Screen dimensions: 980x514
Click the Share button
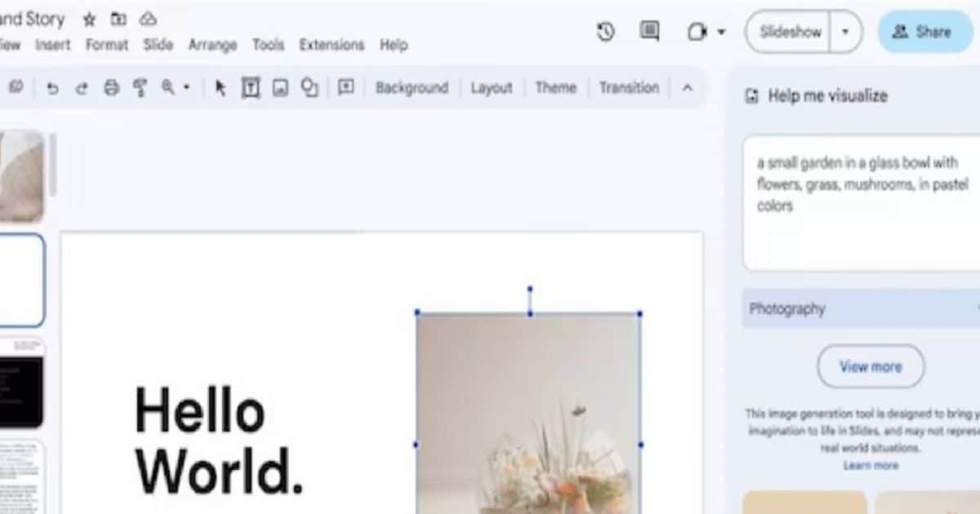pos(923,32)
